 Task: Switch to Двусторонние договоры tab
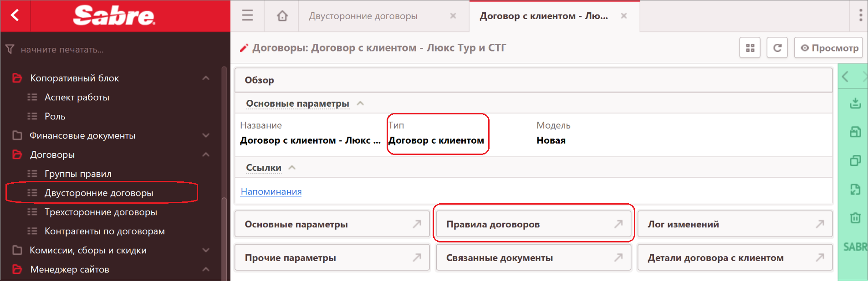point(363,16)
